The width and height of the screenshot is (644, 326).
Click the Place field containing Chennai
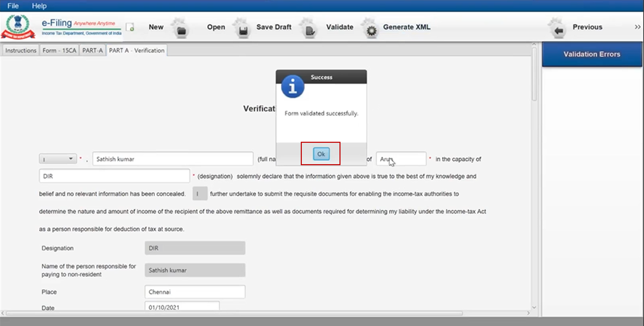pyautogui.click(x=195, y=292)
